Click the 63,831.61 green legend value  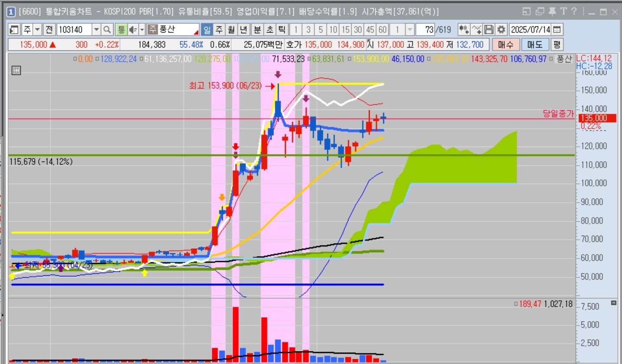click(328, 59)
